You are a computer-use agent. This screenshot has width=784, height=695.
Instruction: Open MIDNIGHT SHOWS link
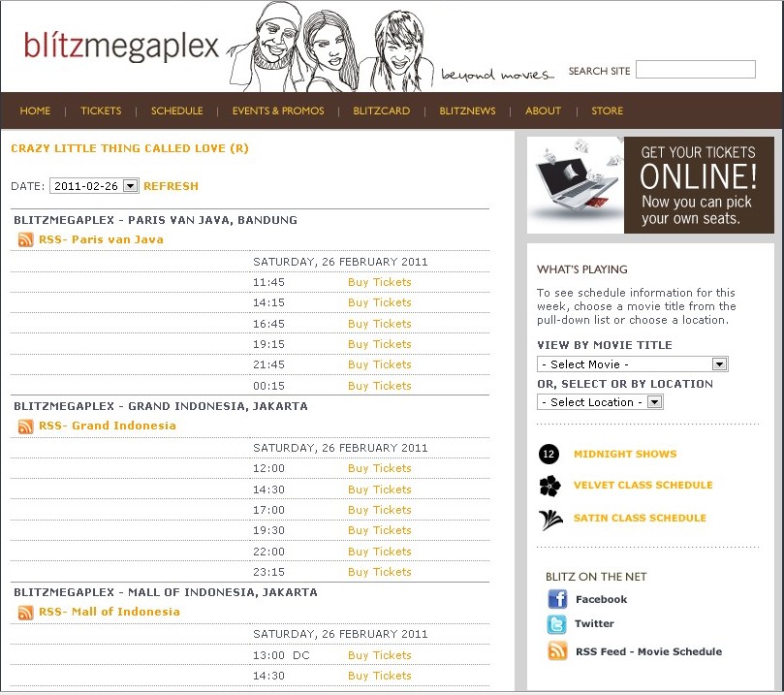tap(625, 454)
